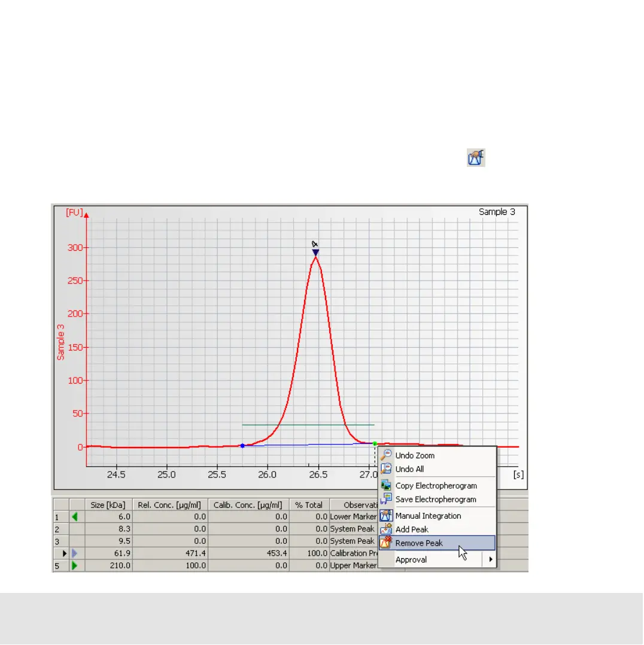
Task: Select table row 3 header
Action: point(61,541)
